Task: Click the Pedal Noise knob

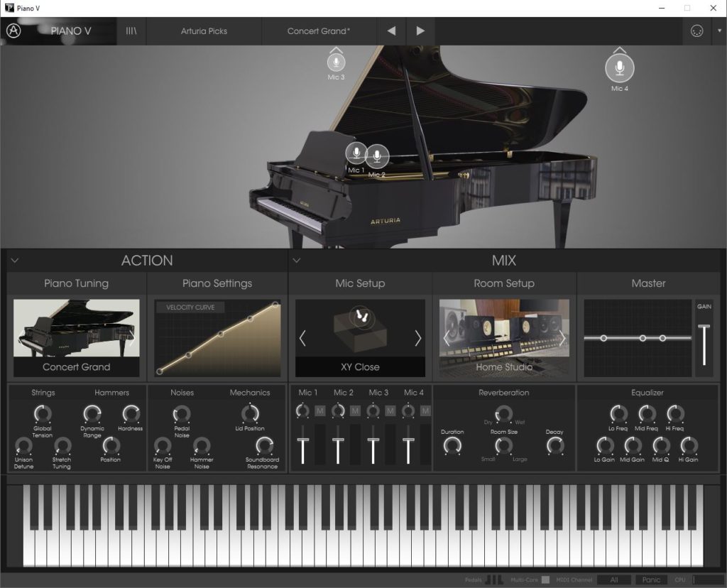Action: tap(182, 413)
